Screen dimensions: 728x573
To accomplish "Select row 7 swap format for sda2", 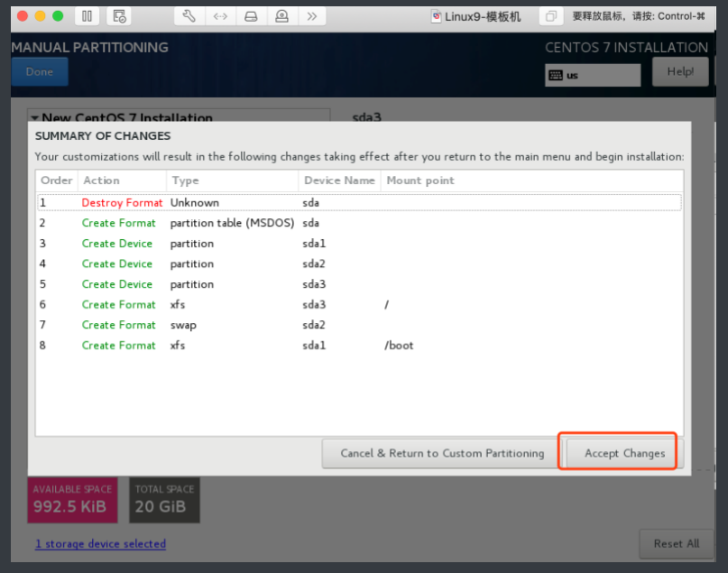I will 359,325.
